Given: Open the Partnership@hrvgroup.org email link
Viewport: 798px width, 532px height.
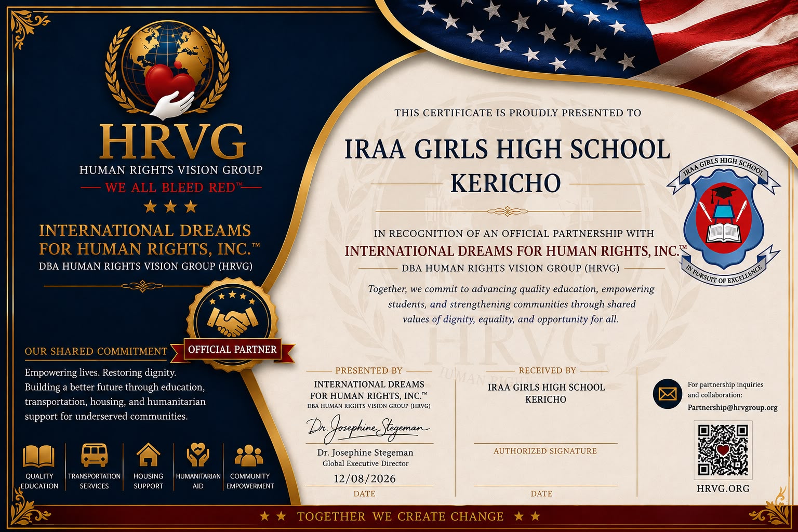Looking at the screenshot, I should (733, 407).
